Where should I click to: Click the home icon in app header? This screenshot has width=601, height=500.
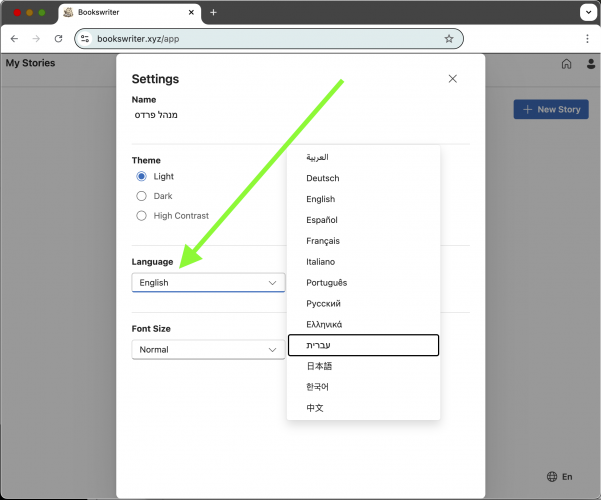566,64
